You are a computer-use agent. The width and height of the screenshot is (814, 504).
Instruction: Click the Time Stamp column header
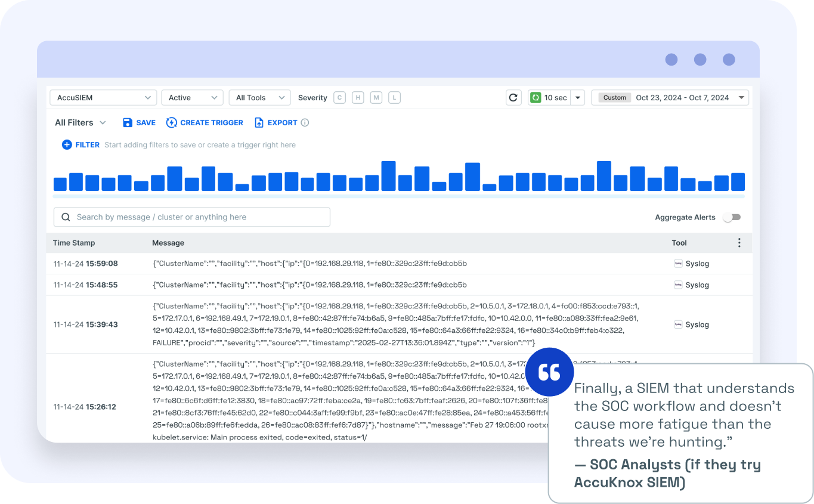[x=74, y=243]
